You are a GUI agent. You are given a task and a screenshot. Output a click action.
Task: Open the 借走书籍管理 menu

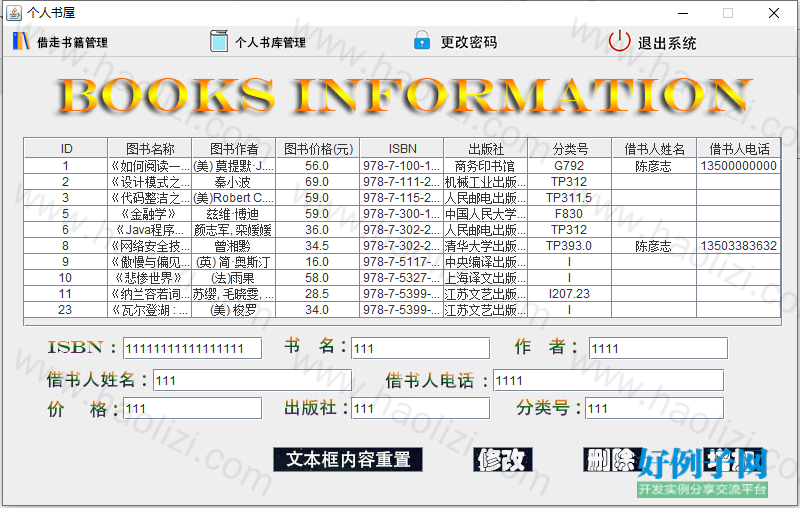60,42
